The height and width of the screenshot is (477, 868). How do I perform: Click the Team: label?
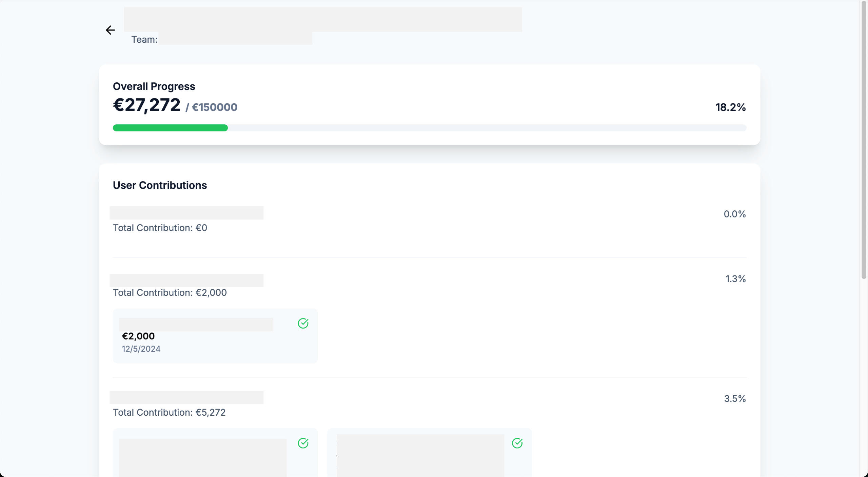point(144,40)
